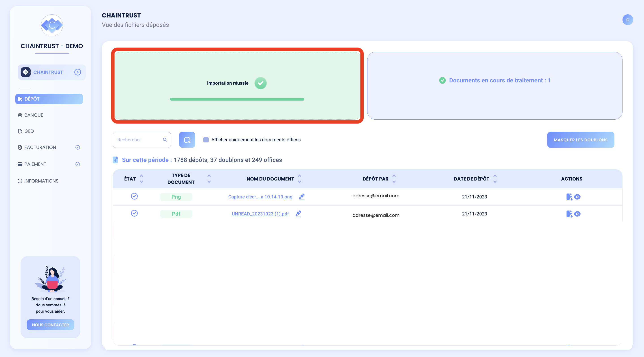Click the Chaintrust badge icon in the company selector
Screen dimensions: 644x357
(26, 72)
